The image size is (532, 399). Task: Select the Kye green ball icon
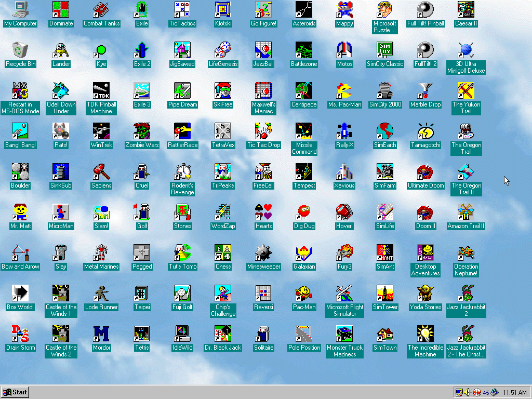101,50
